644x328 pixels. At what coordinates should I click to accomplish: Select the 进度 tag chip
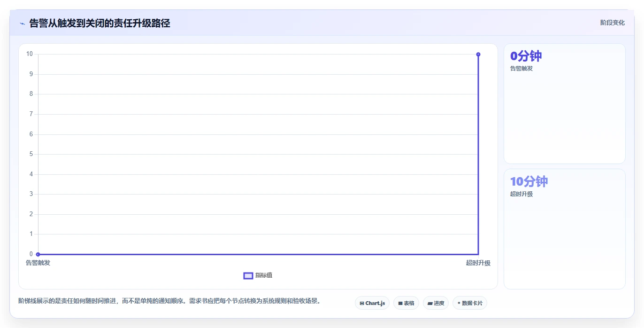point(436,303)
